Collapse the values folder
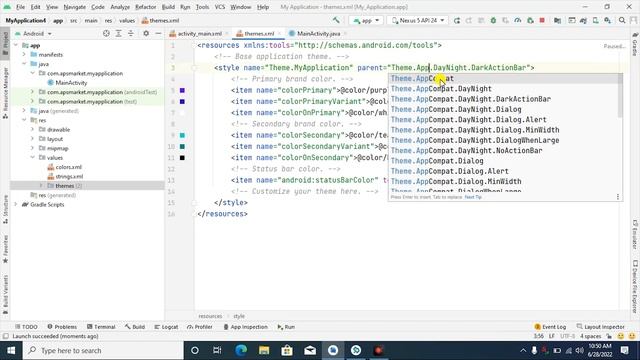640x360 pixels. [33, 158]
